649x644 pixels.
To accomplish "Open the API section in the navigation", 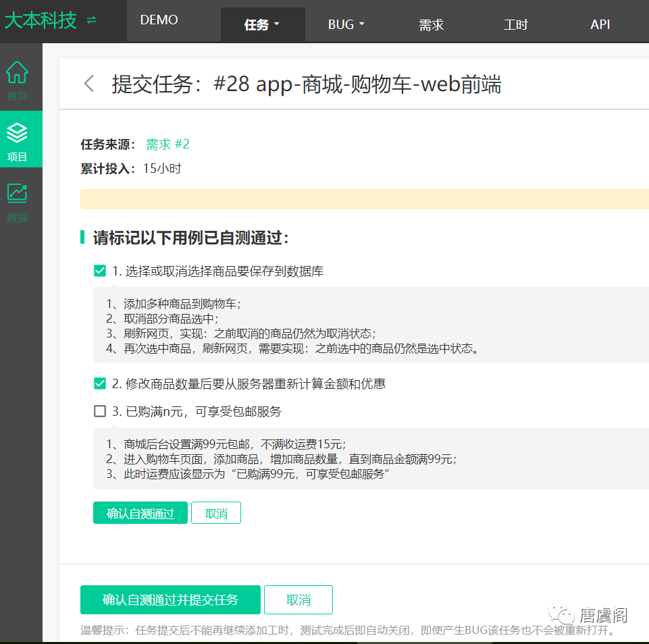I will pyautogui.click(x=600, y=24).
